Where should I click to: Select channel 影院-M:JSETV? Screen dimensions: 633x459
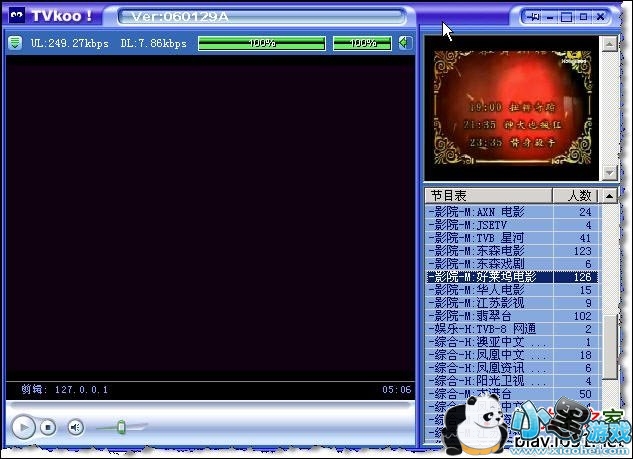point(513,225)
